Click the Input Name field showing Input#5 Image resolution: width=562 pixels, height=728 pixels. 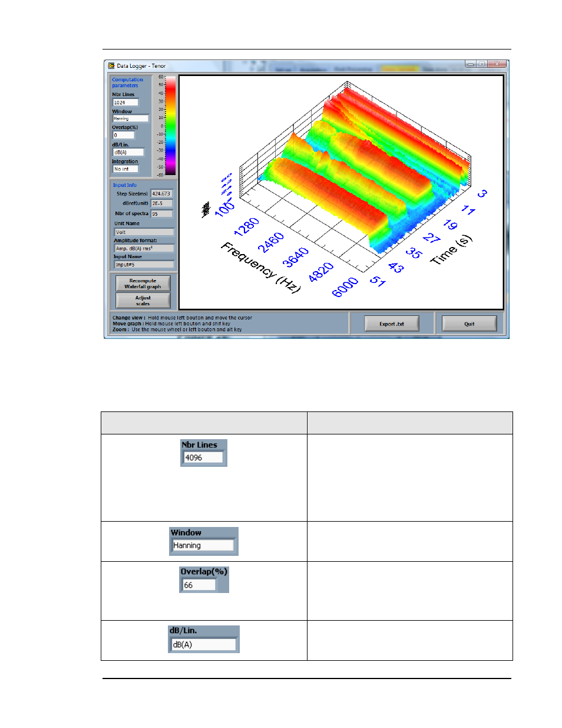point(144,265)
